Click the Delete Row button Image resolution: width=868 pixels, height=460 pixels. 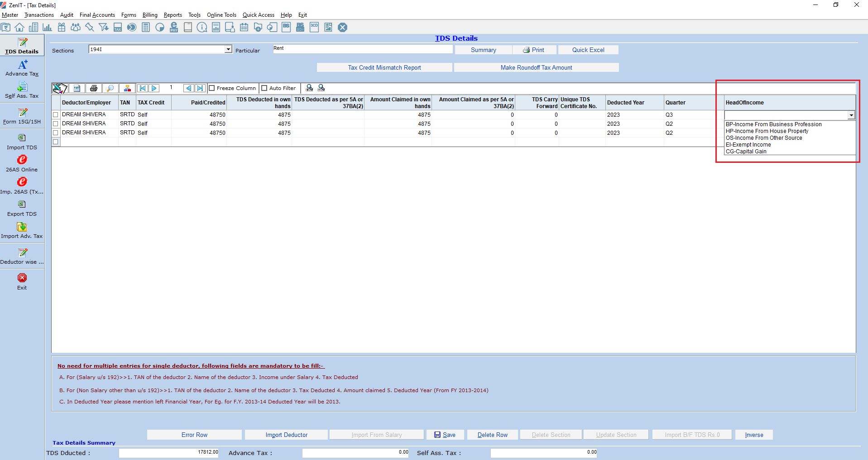click(493, 435)
